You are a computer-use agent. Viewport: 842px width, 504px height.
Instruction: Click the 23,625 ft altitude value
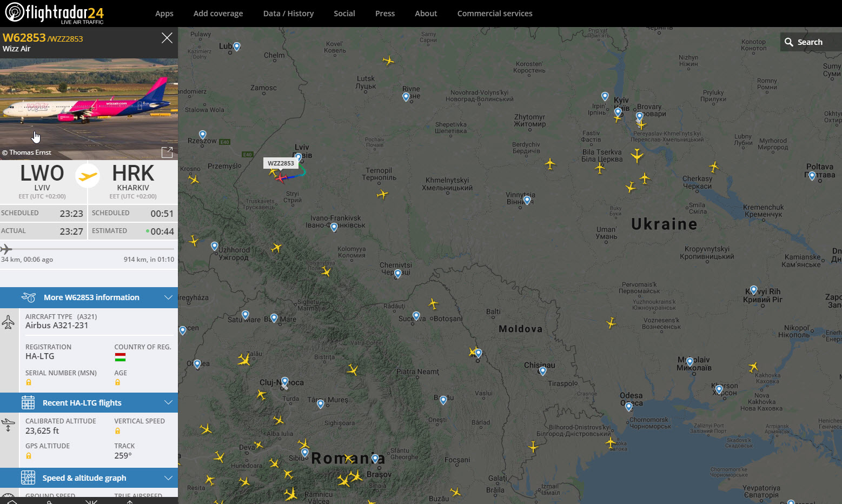(42, 431)
